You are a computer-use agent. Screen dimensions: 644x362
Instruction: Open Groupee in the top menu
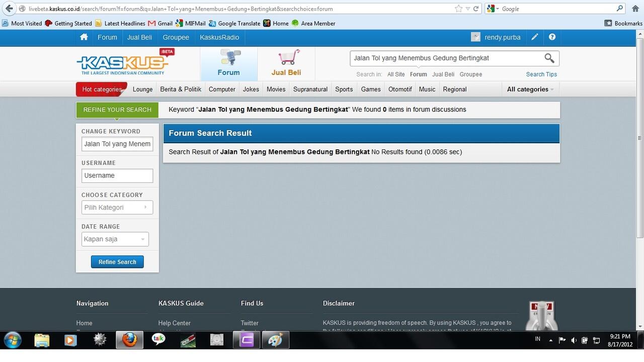176,37
